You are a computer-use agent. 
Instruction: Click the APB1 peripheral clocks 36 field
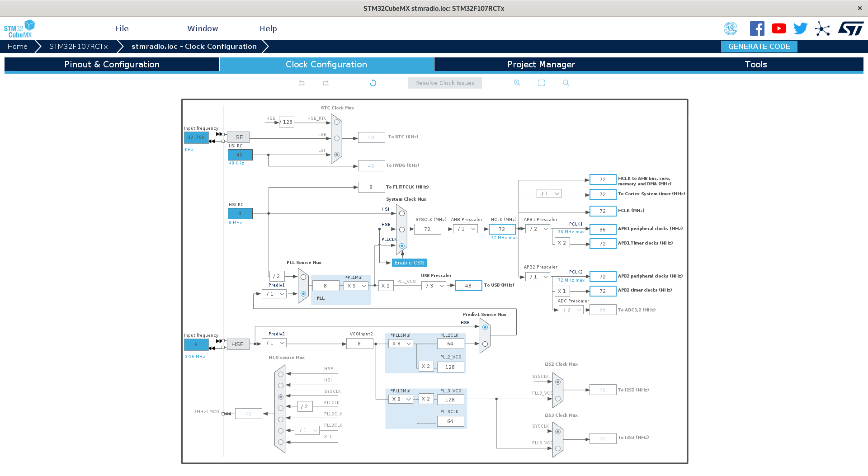pyautogui.click(x=603, y=230)
